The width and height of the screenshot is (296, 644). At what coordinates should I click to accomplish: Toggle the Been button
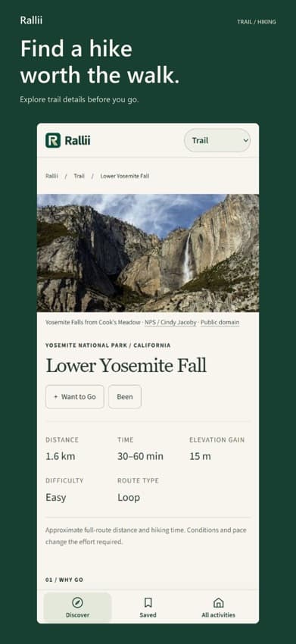point(125,397)
